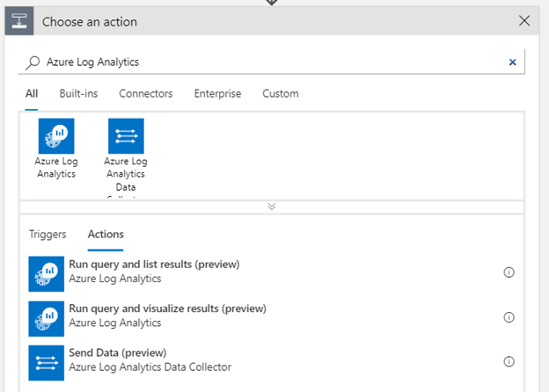Clear the search box text
Viewport: 549px width, 392px height.
[x=513, y=62]
